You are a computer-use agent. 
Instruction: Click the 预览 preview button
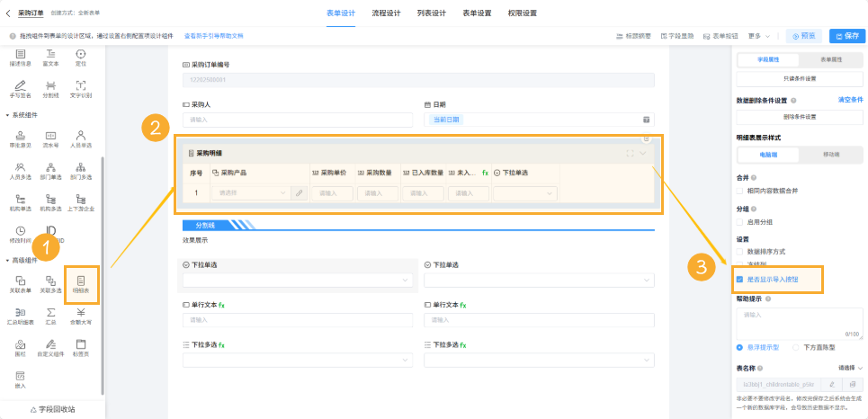click(804, 36)
